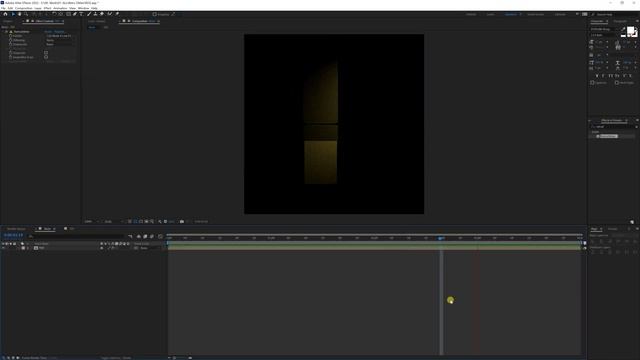This screenshot has height=360, width=640.
Task: Click the workspace overflow chevron icon
Action: 577,14
